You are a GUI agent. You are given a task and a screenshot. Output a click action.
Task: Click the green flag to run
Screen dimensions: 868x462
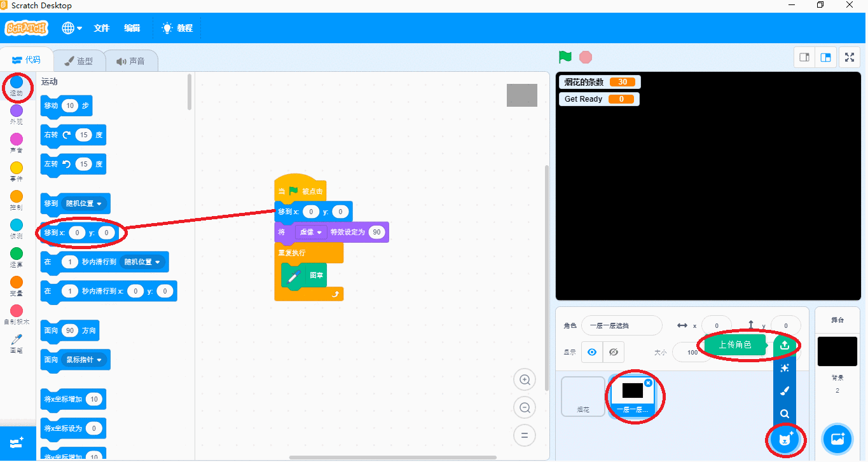click(x=565, y=57)
